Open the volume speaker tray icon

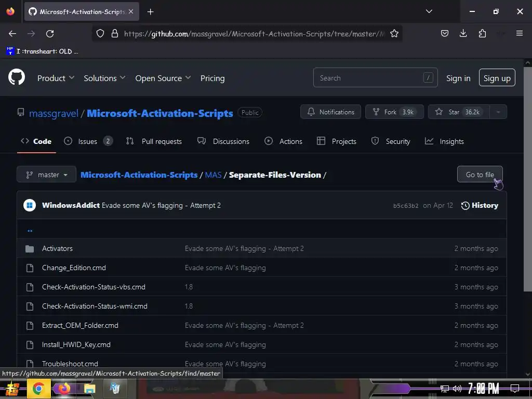point(457,389)
